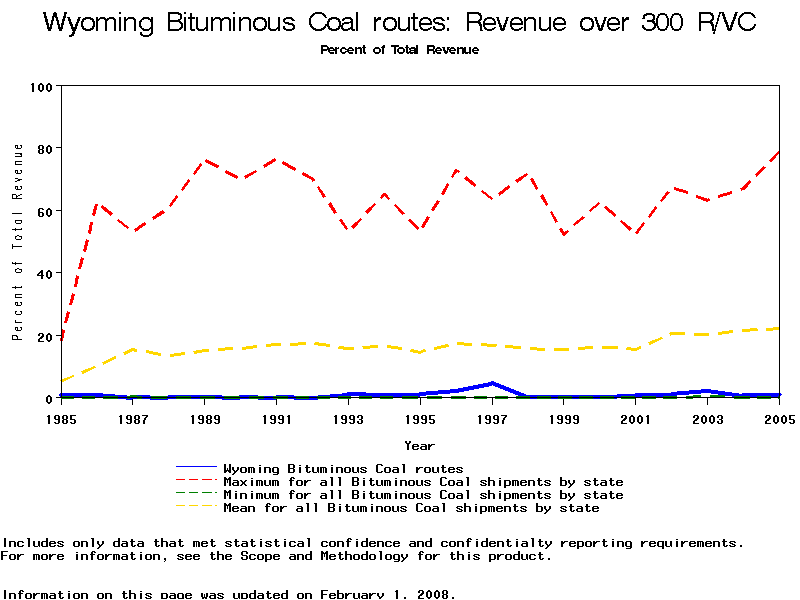Click the 'Year' x-axis label
This screenshot has width=800, height=600.
419,445
